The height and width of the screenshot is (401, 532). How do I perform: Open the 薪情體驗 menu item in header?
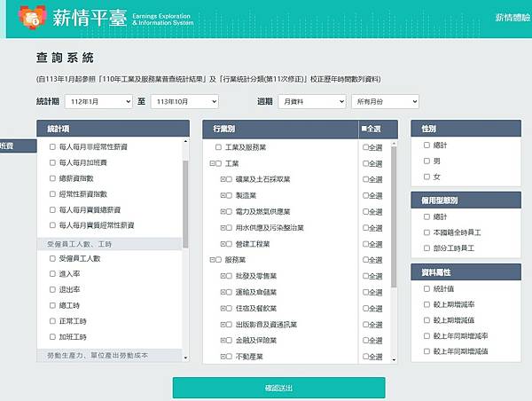[513, 18]
